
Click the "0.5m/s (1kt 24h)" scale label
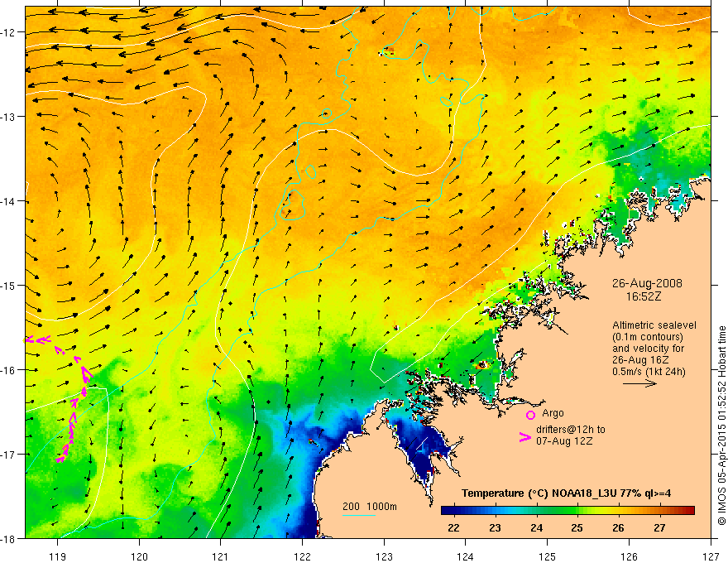tap(649, 372)
